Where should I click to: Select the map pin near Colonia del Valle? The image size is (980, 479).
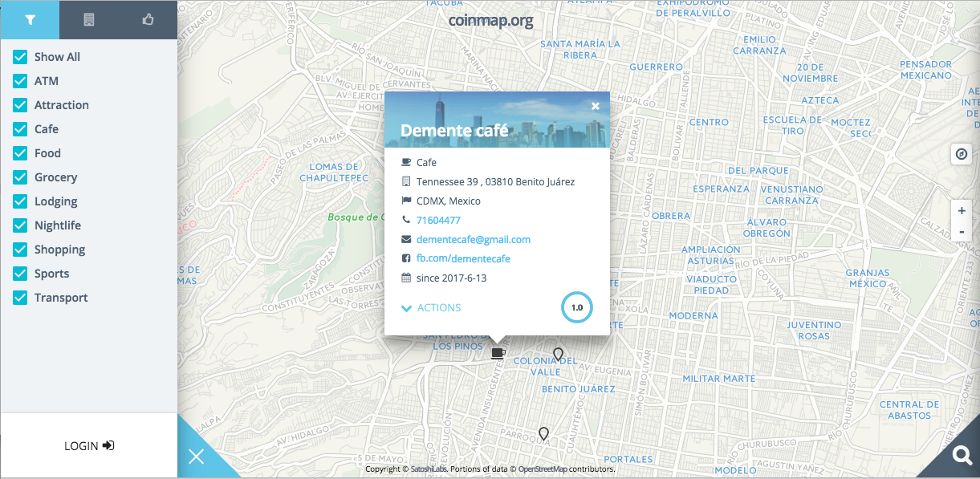[x=558, y=354]
